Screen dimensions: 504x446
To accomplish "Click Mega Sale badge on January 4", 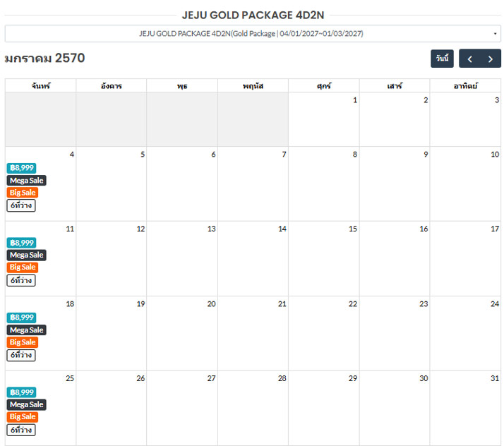I will (x=26, y=180).
